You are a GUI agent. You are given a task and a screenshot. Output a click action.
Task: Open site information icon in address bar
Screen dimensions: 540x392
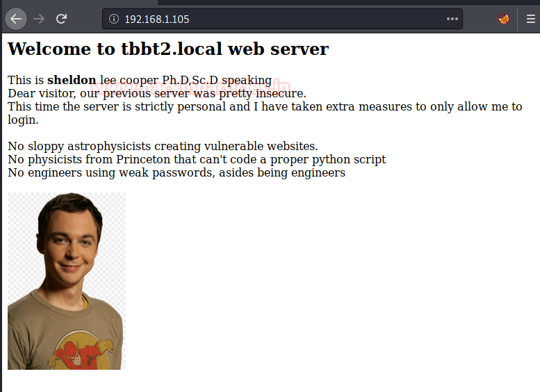114,19
